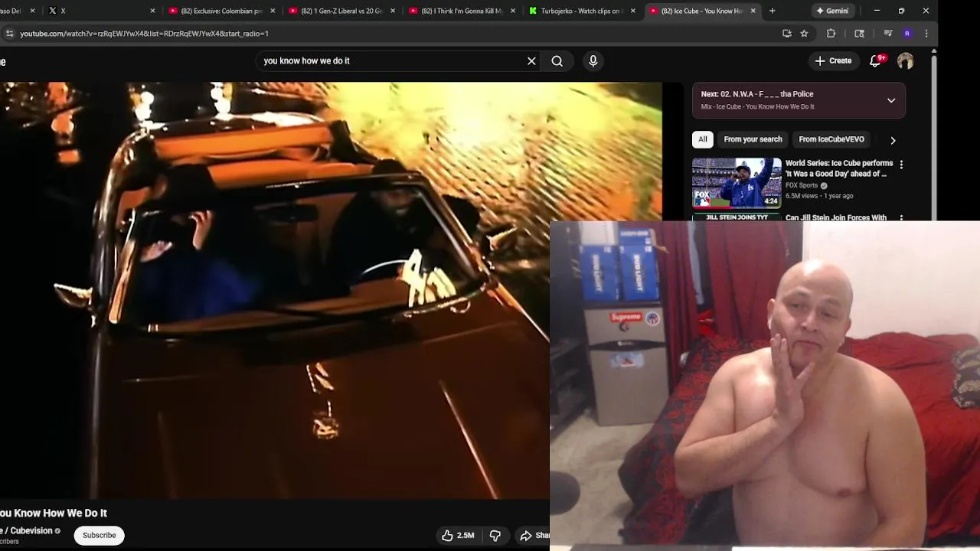This screenshot has height=551, width=980.
Task: Open Chrome side panel icon
Action: click(859, 34)
